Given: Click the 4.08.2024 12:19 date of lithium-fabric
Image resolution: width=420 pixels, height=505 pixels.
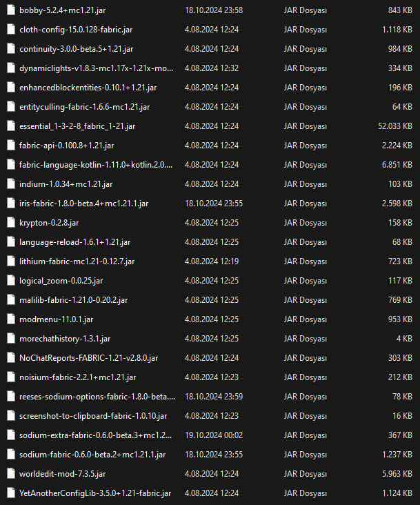Looking at the screenshot, I should click(212, 261).
